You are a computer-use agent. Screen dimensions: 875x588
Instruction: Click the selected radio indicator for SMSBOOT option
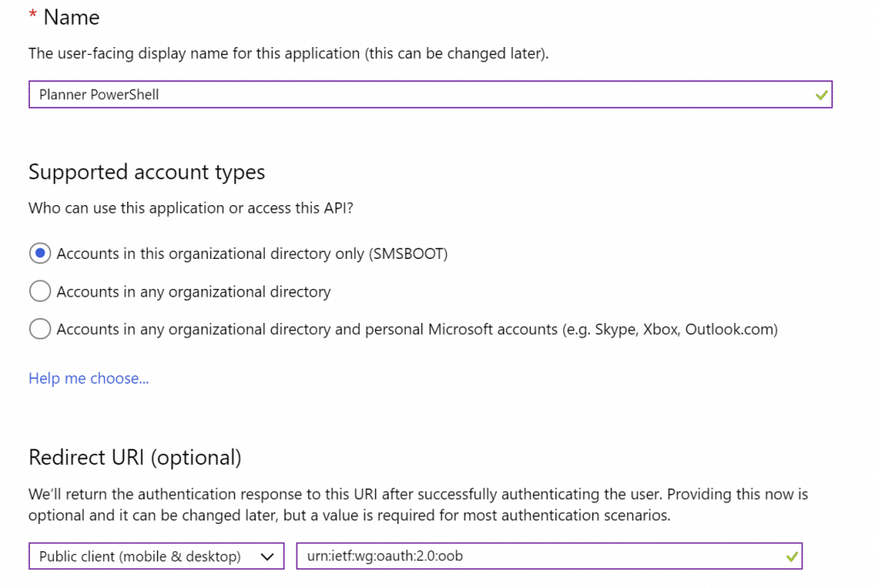pyautogui.click(x=39, y=253)
